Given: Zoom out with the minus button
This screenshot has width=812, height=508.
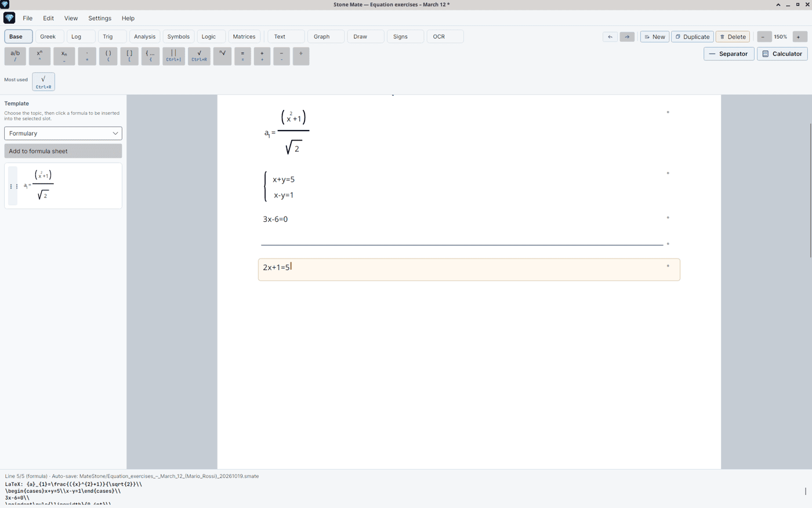Looking at the screenshot, I should [763, 37].
